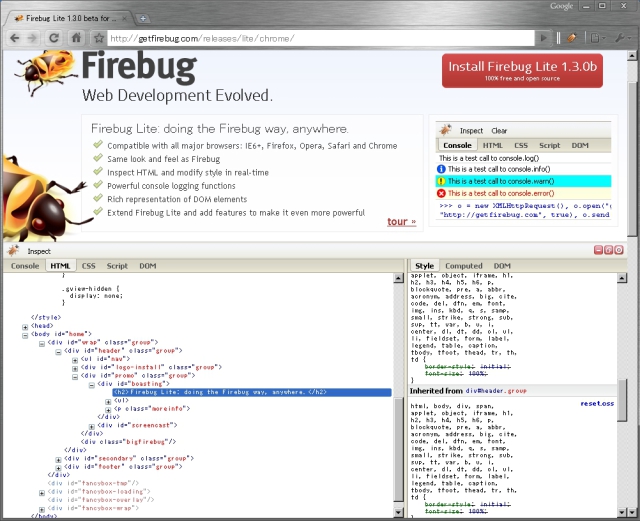
Task: Click the Inspect button in Firebug panel
Action: [x=39, y=252]
